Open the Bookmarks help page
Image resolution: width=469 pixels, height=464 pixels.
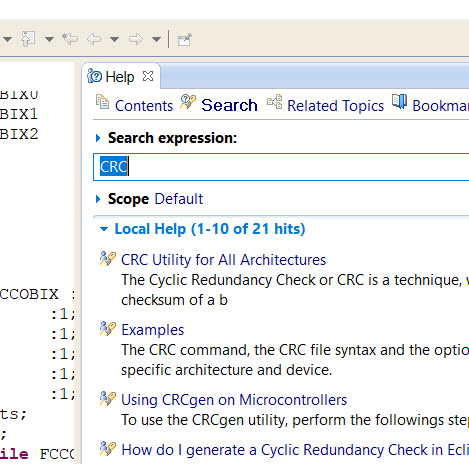click(440, 106)
